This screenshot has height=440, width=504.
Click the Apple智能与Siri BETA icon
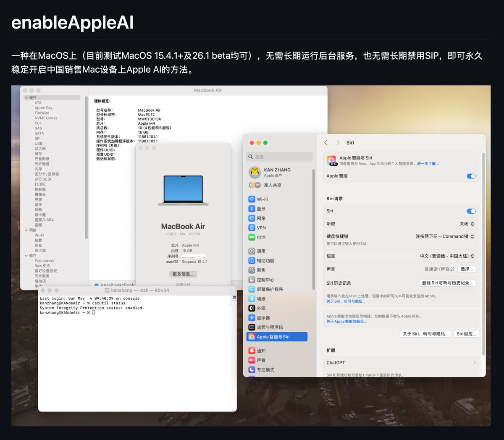(332, 160)
